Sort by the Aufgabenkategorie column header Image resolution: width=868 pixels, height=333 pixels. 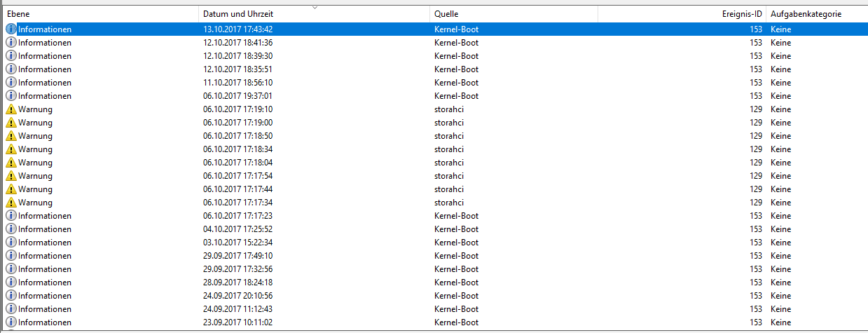(817, 14)
